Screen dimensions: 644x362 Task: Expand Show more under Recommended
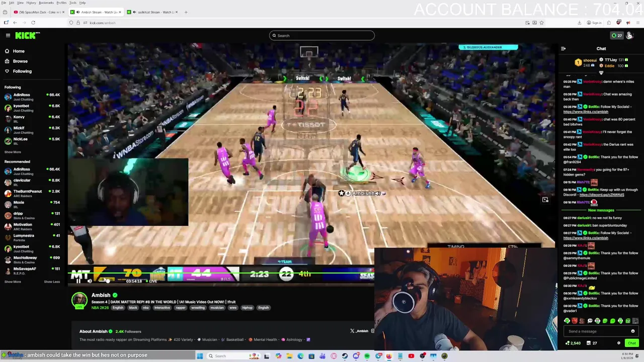coord(13,282)
